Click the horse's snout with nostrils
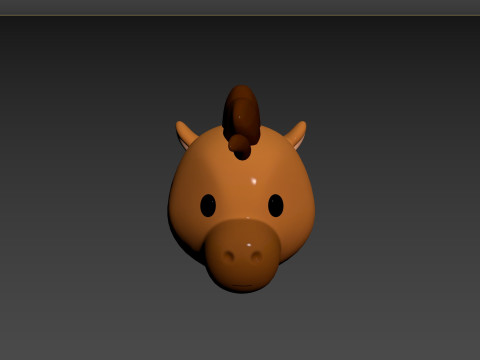 (242, 255)
